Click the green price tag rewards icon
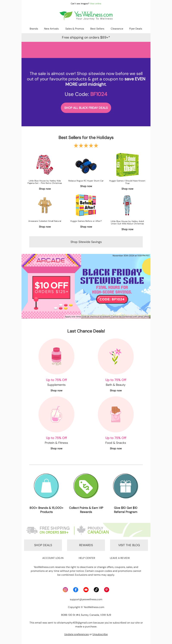The width and height of the screenshot is (172, 644). [x=86, y=486]
